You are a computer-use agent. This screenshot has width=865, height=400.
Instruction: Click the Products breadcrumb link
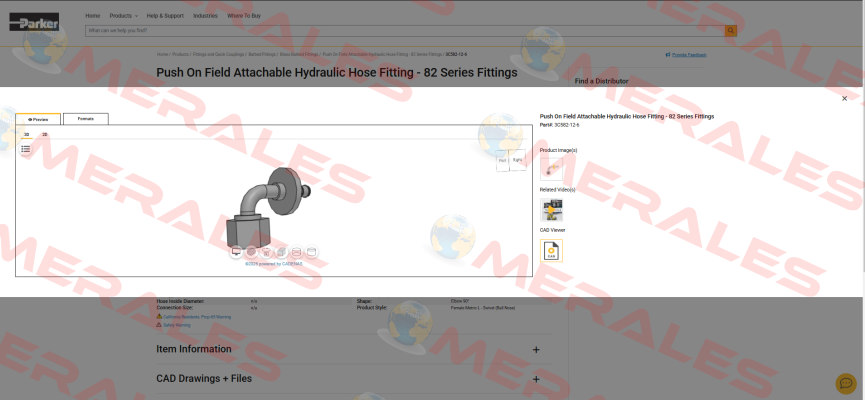pyautogui.click(x=180, y=55)
